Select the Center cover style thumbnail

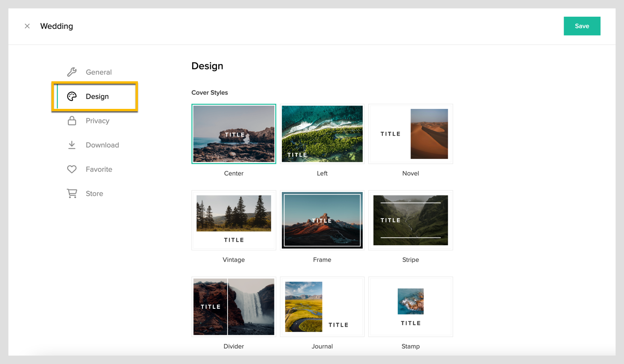[234, 134]
